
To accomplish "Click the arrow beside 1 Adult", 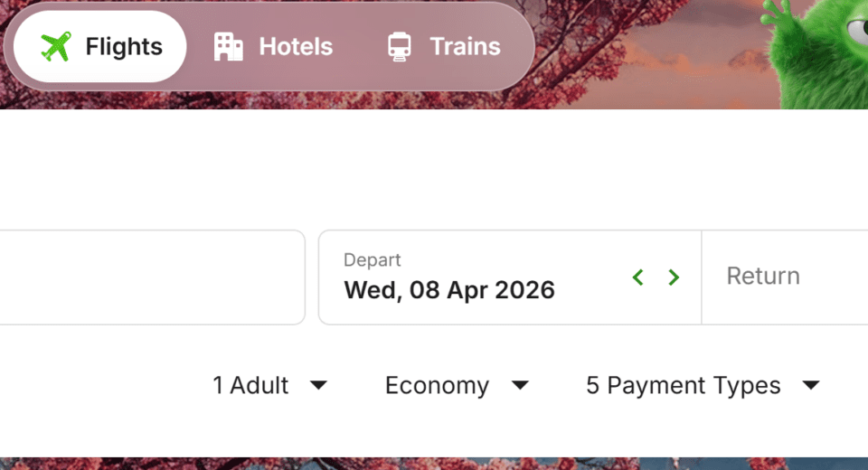I will pyautogui.click(x=318, y=385).
